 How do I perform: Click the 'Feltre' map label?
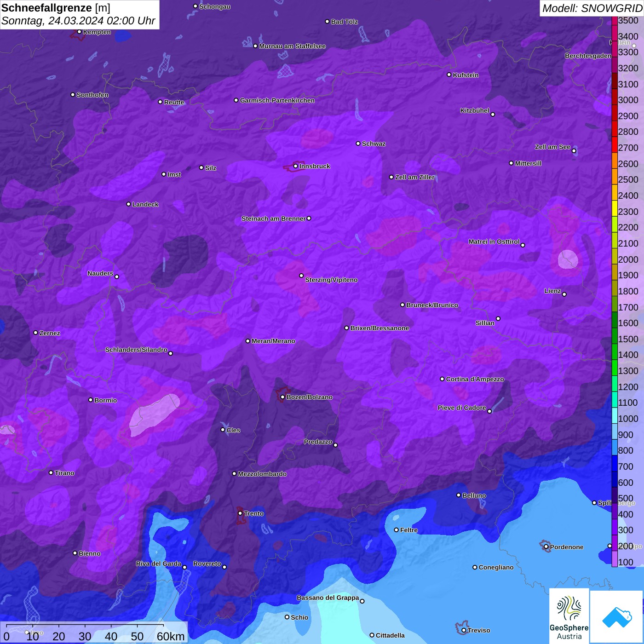coord(409,530)
